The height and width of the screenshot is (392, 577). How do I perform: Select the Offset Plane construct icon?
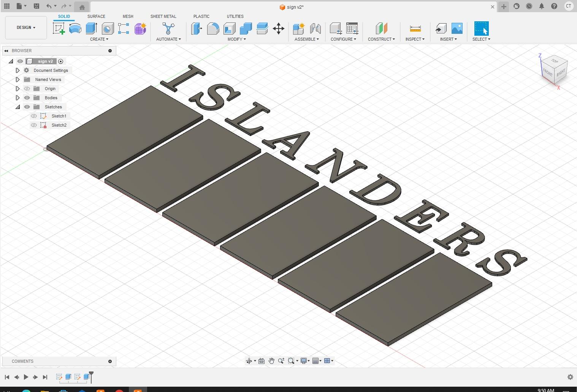tap(381, 29)
